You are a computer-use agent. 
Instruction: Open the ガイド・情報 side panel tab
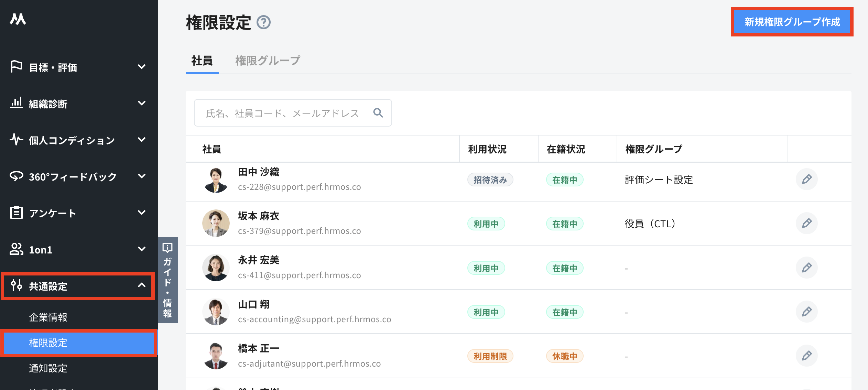168,280
